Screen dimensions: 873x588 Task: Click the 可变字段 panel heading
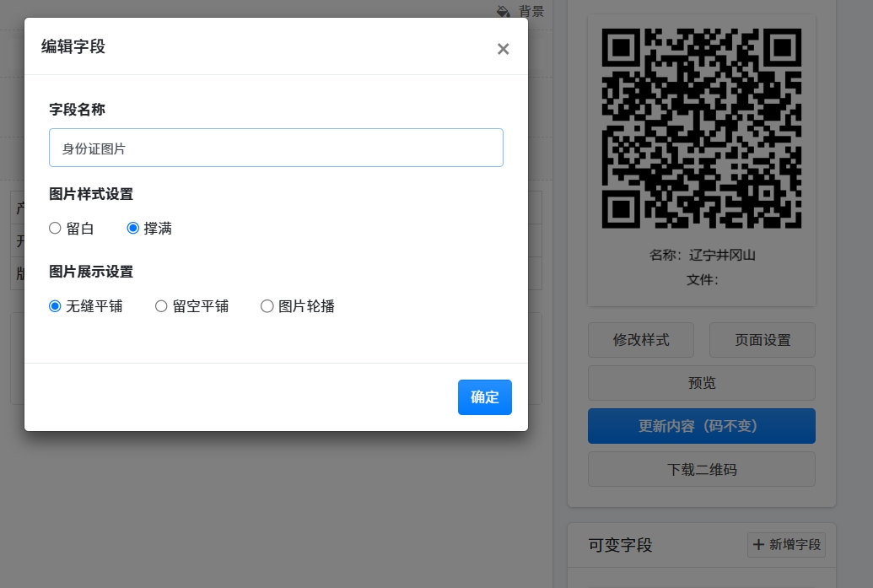click(620, 545)
